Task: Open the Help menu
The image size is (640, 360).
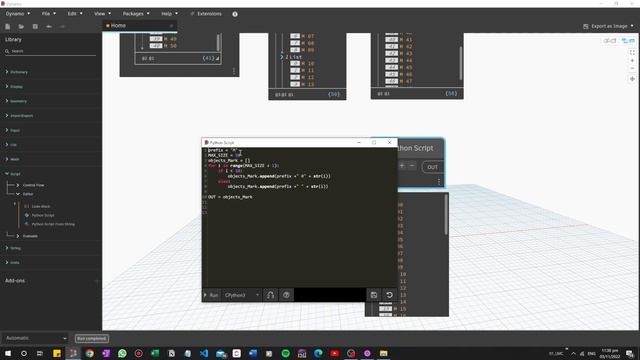Action: [x=169, y=14]
